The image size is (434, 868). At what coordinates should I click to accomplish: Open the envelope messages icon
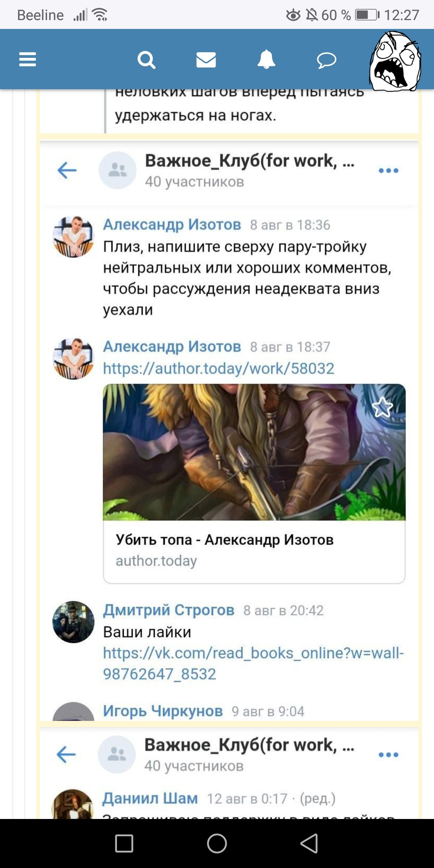click(206, 60)
